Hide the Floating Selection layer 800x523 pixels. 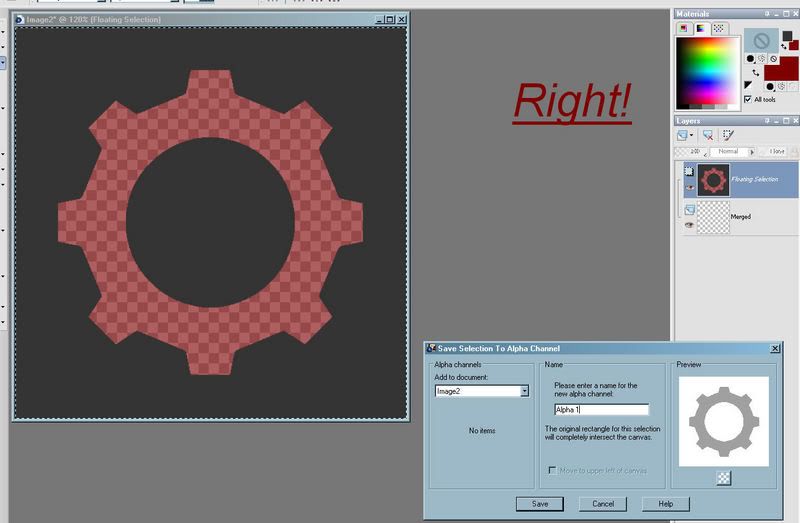pyautogui.click(x=688, y=188)
